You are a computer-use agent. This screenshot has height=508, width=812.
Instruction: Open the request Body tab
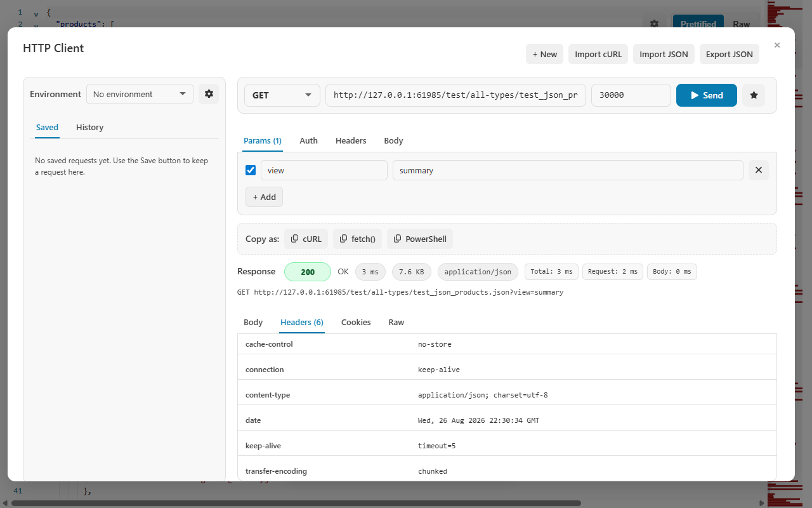(x=393, y=140)
